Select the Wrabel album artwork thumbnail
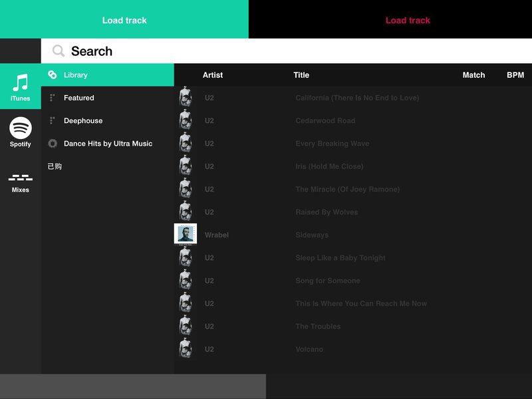This screenshot has height=399, width=532. pos(186,234)
